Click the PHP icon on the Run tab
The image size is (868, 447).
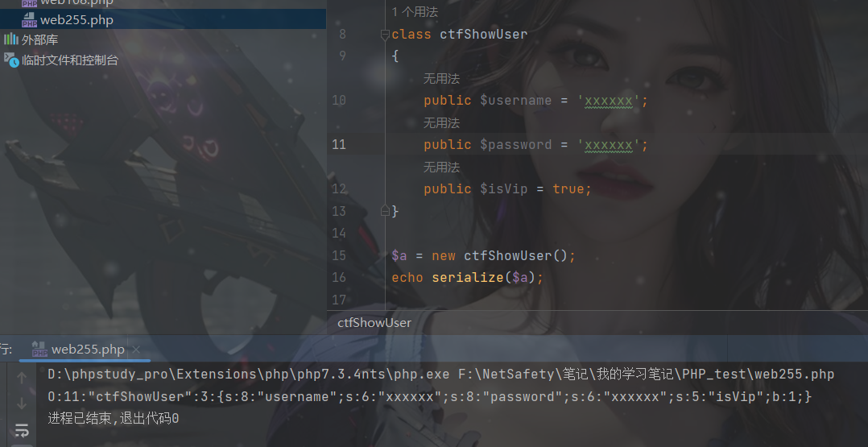click(x=39, y=350)
